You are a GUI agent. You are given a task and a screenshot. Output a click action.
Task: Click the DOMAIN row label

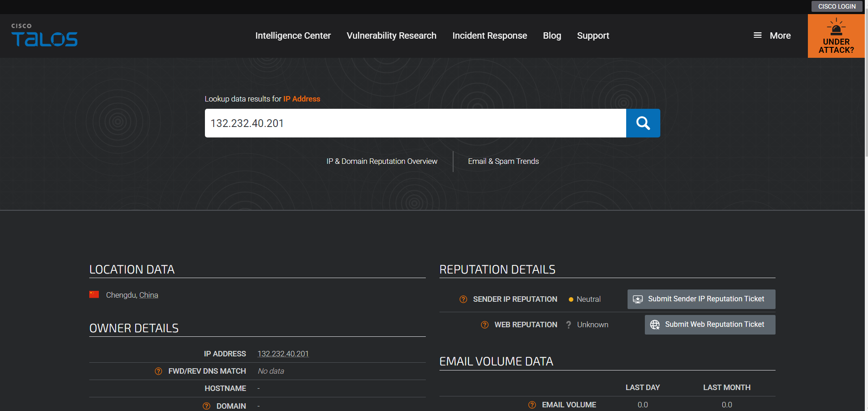click(x=231, y=406)
